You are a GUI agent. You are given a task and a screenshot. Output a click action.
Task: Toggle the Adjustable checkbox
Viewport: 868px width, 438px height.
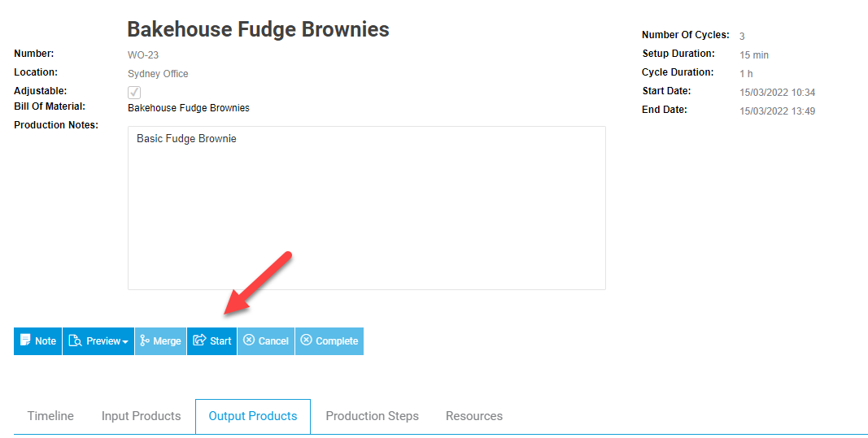134,92
